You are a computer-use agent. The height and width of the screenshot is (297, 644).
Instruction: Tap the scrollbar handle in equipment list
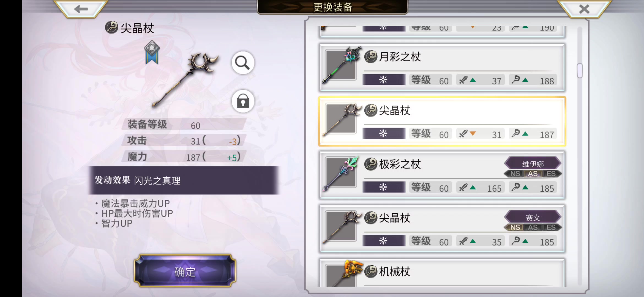pyautogui.click(x=580, y=71)
